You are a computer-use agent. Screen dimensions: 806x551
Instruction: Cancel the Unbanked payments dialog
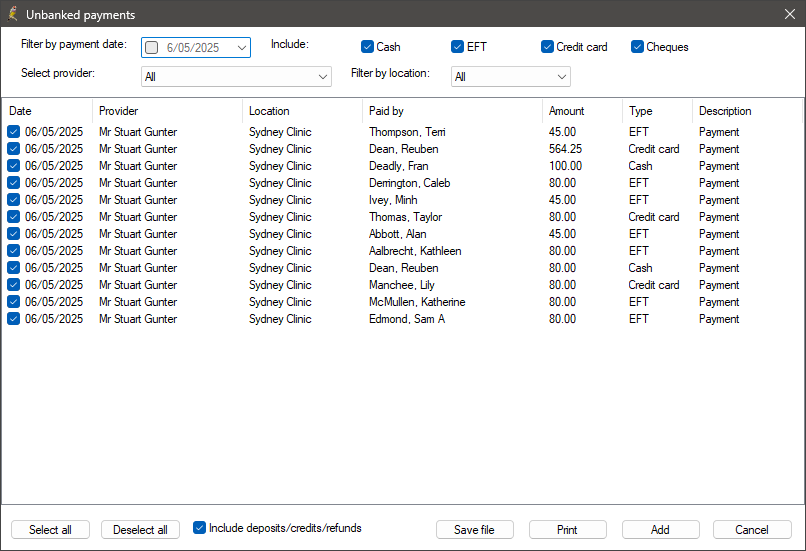point(752,530)
